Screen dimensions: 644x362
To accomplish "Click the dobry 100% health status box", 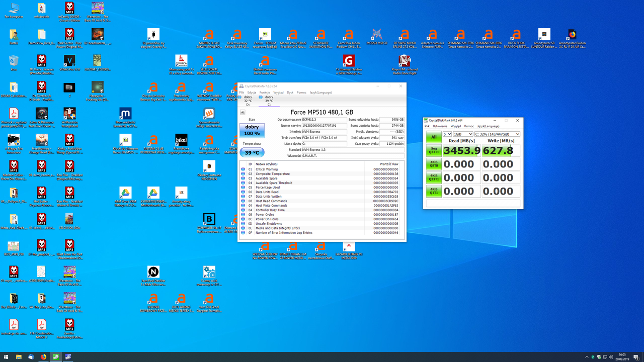I will (252, 130).
